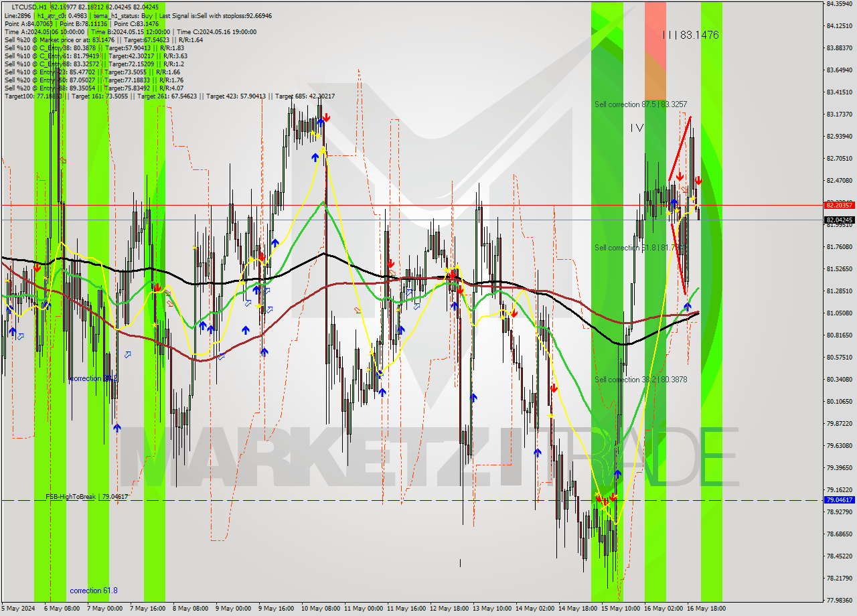The width and height of the screenshot is (857, 616).
Task: Select the 'I V' wave label
Action: [x=636, y=127]
